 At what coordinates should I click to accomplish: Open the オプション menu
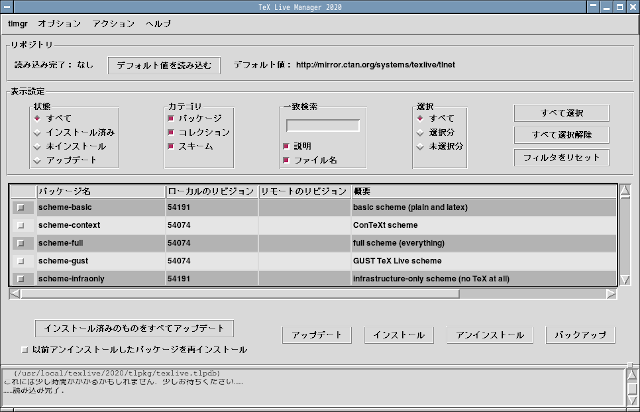tap(59, 24)
